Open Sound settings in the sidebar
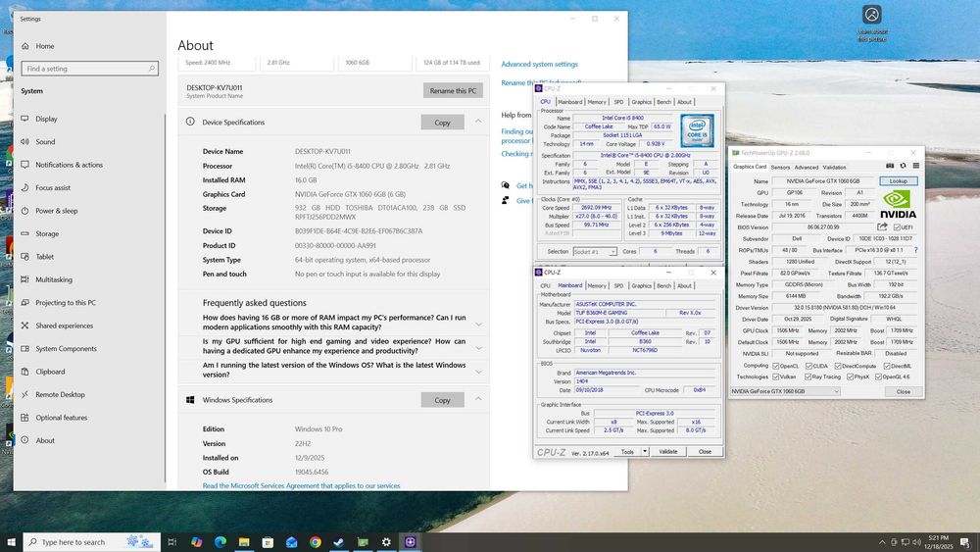980x552 pixels. pos(45,142)
